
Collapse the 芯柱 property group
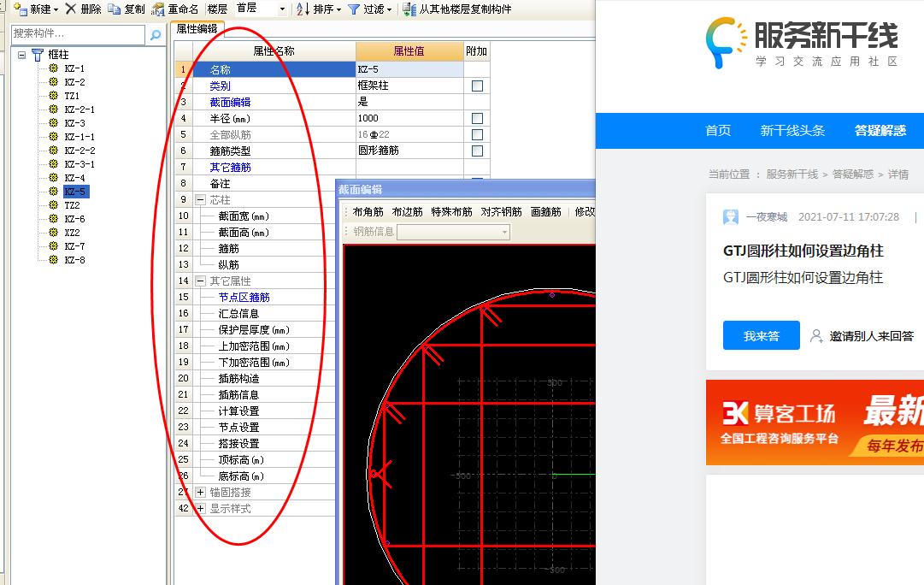200,200
